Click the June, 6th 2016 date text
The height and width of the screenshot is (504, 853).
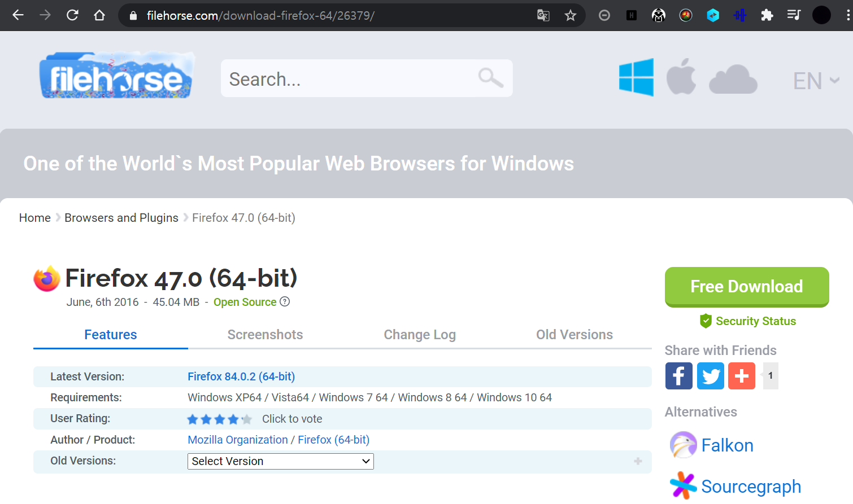click(x=102, y=302)
